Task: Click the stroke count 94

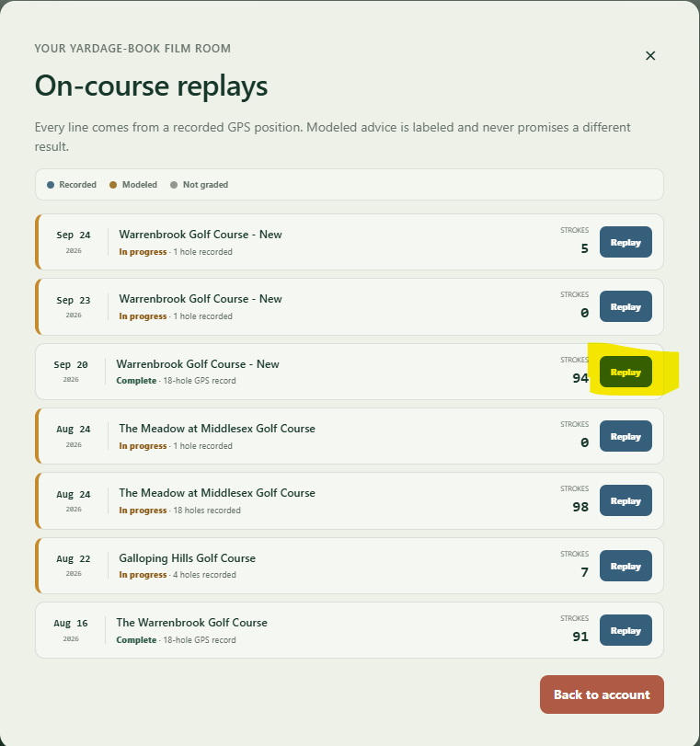Action: [580, 378]
